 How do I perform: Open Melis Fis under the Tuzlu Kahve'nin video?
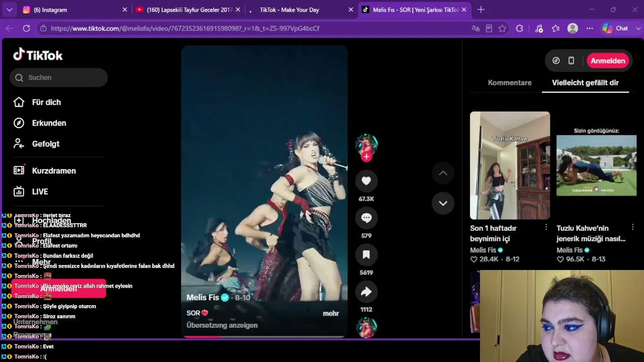click(570, 250)
